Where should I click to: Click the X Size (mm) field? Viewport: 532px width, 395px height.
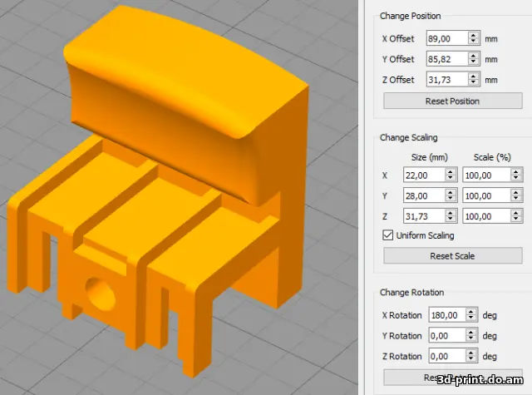pyautogui.click(x=422, y=175)
